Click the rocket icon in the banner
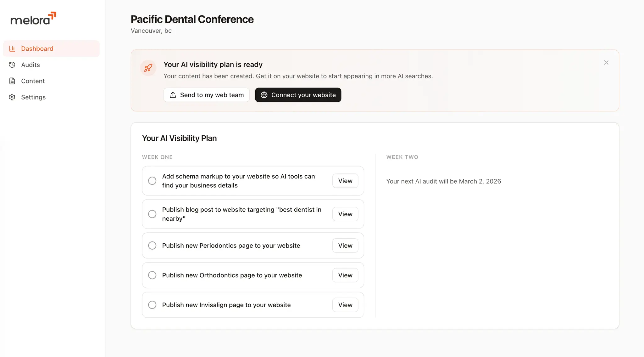644x357 pixels. coord(148,68)
